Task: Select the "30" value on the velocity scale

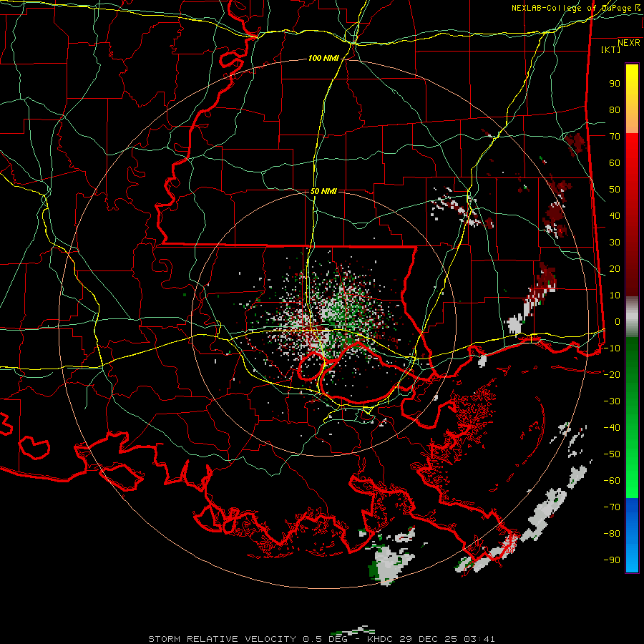Action: (615, 243)
